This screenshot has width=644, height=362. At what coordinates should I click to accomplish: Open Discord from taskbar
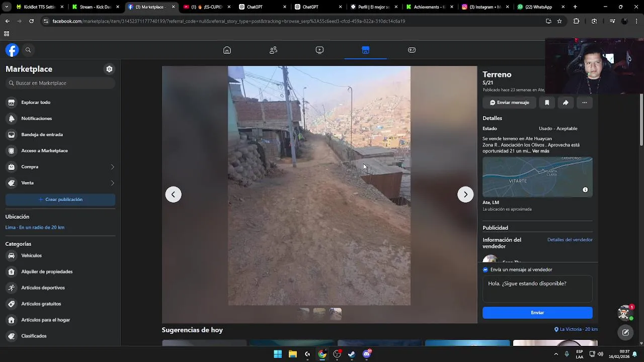tap(367, 354)
